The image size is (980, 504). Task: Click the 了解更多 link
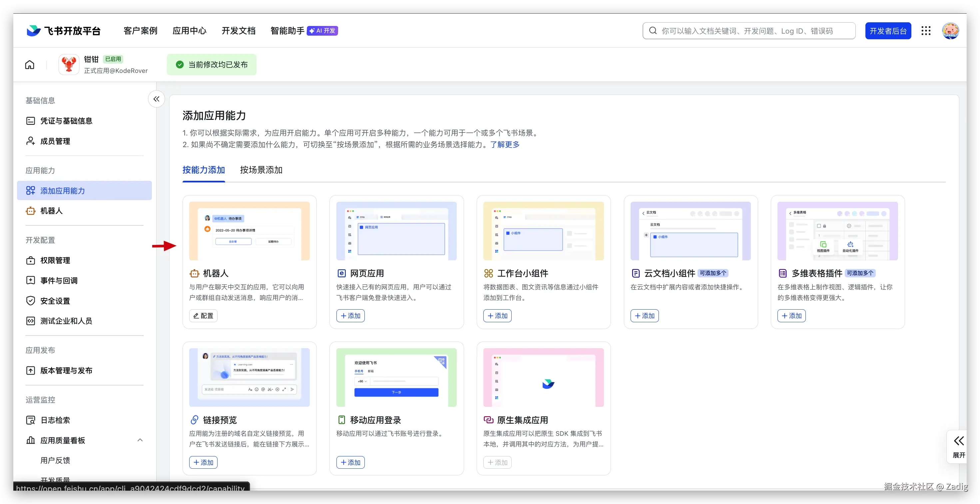coord(504,144)
